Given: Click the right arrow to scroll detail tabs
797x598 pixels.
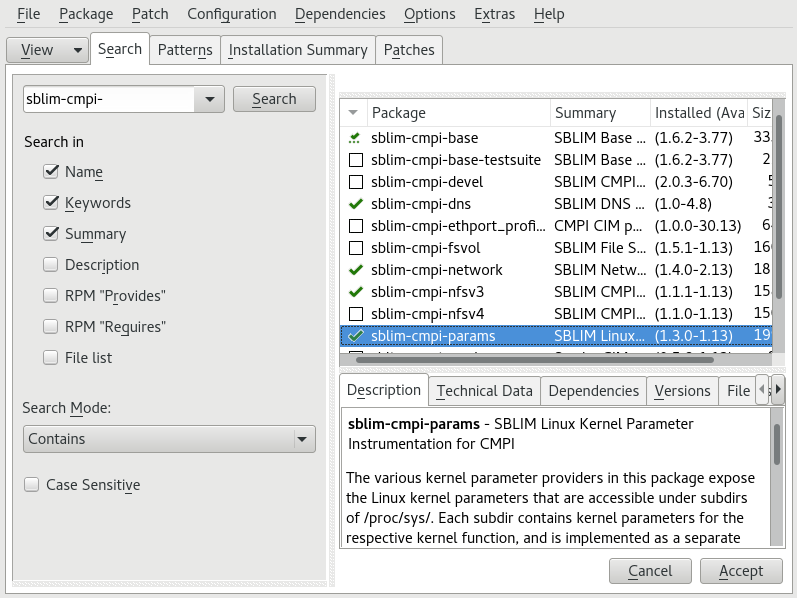Looking at the screenshot, I should 778,389.
